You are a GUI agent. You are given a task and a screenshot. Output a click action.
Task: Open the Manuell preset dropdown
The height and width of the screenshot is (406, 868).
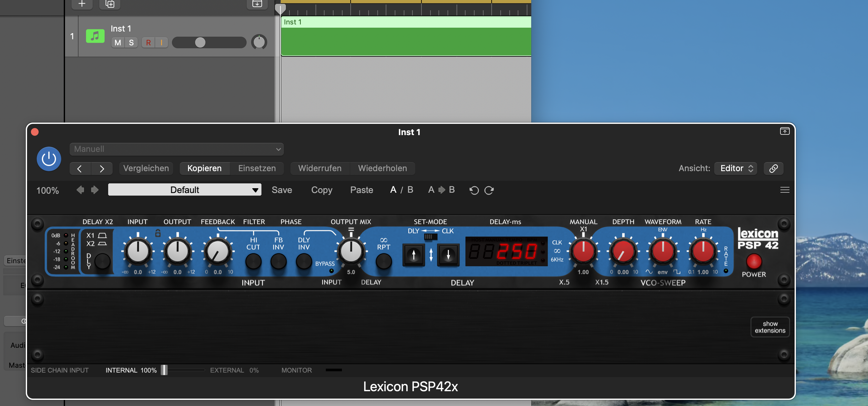tap(176, 149)
